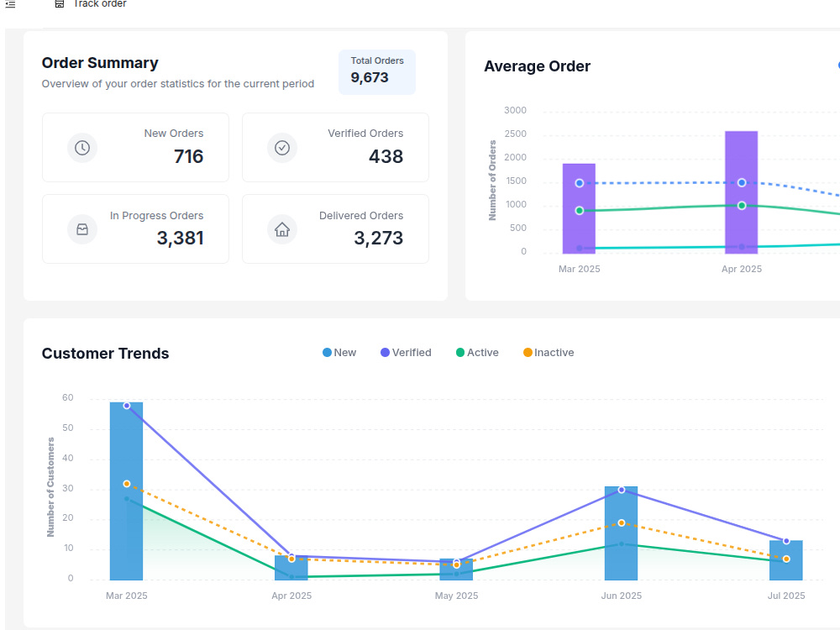Click the Apr 2025 label under Average Order
Image resolution: width=840 pixels, height=630 pixels.
point(742,269)
